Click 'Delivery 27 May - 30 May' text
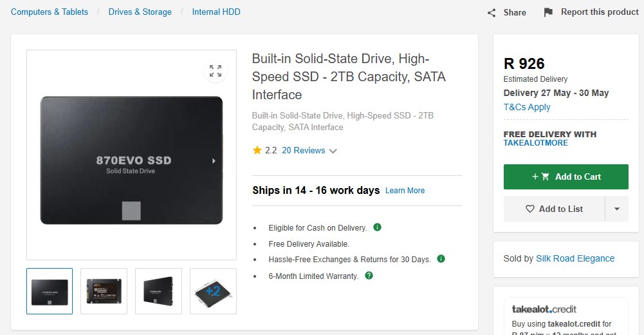The image size is (644, 335). (556, 93)
